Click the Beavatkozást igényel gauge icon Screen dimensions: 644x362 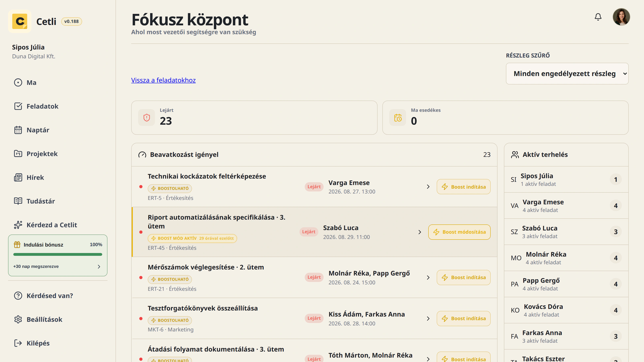coord(142,155)
